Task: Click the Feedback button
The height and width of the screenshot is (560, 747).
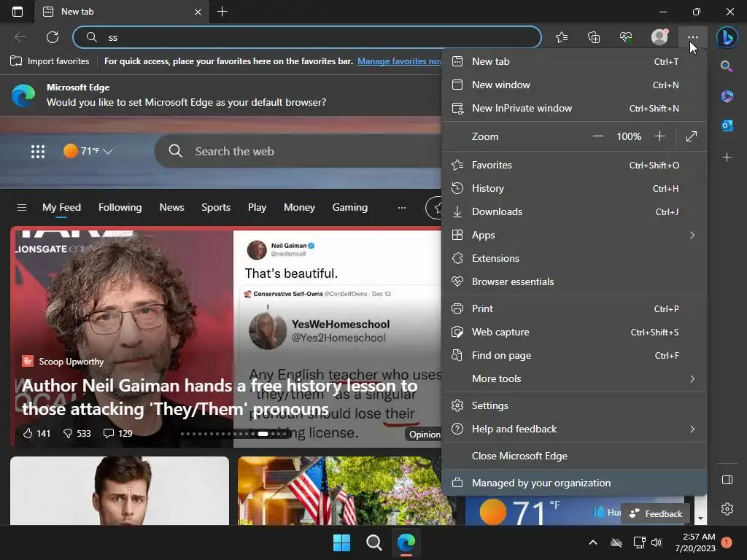Action: coord(656,514)
